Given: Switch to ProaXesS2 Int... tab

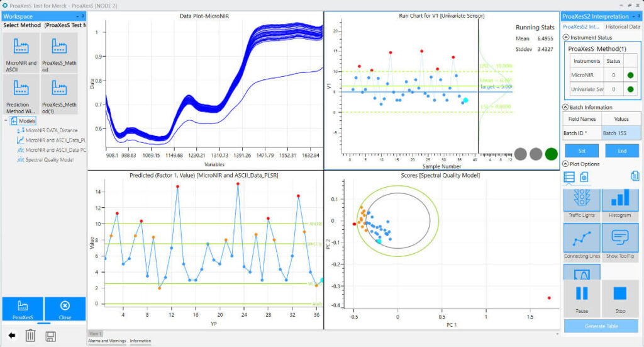Looking at the screenshot, I should [x=580, y=26].
